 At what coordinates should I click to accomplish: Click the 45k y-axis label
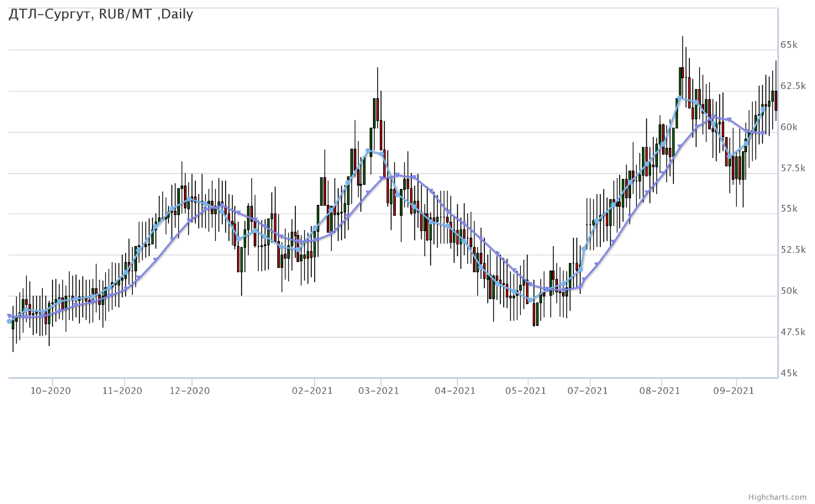coord(789,373)
